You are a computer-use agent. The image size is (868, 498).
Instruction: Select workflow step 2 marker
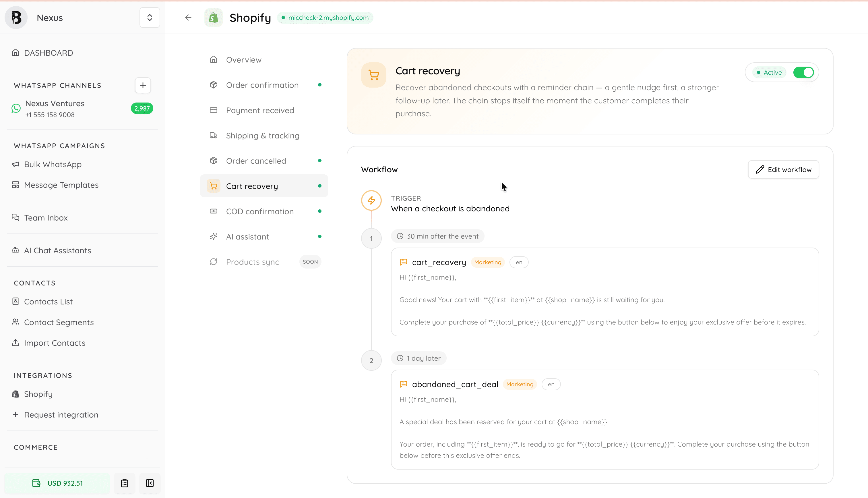coord(371,360)
